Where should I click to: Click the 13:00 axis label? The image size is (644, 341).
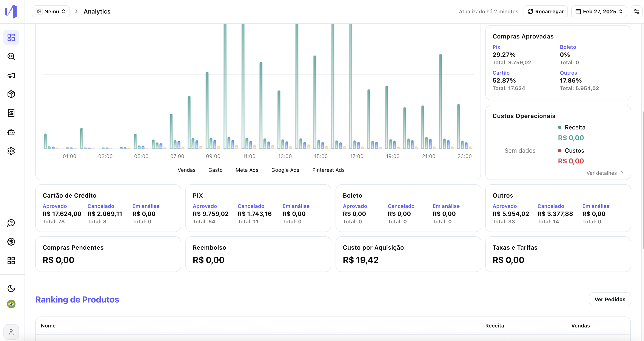[285, 156]
